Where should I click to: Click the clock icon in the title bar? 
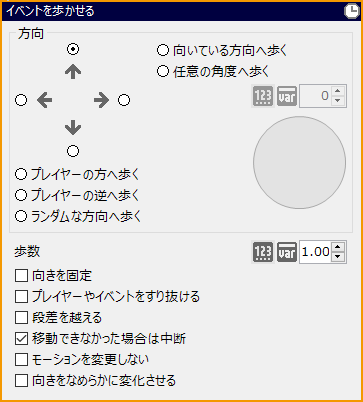point(351,11)
